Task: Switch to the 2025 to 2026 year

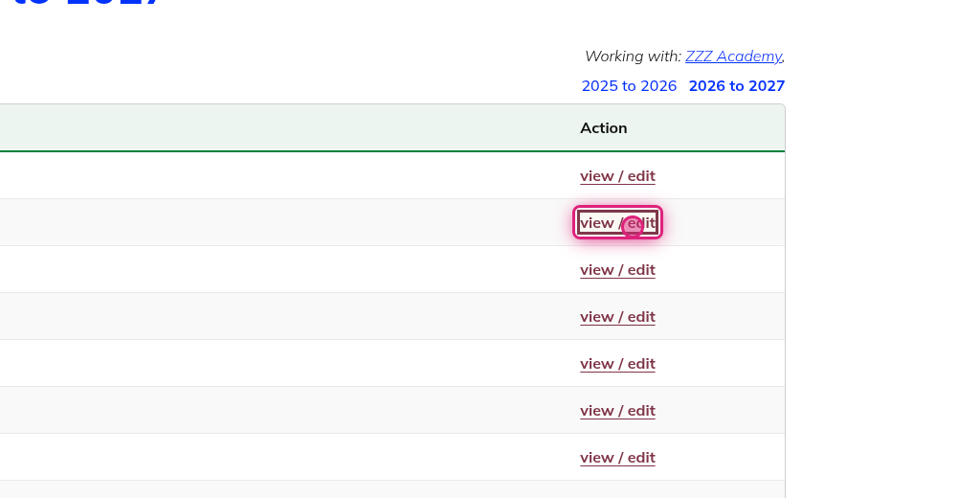Action: (x=629, y=85)
